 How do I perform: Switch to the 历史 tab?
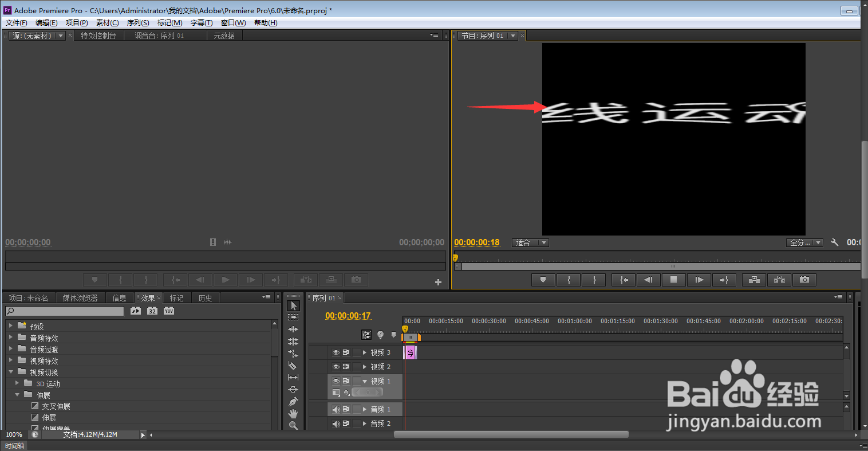tap(205, 298)
